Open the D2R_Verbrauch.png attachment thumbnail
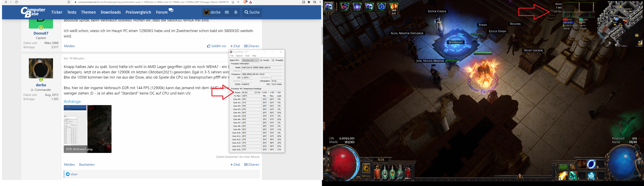This screenshot has width=644, height=186. (x=88, y=129)
